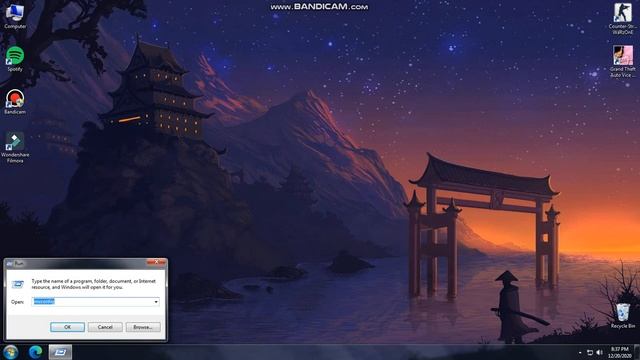This screenshot has width=640, height=360.
Task: Open the volume control in system tray
Action: click(x=599, y=352)
